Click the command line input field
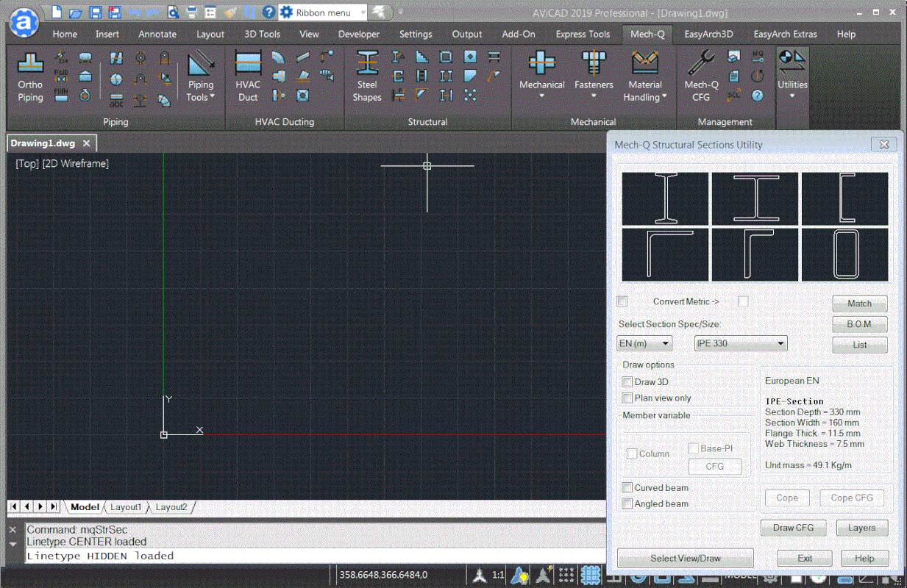907x588 pixels. (315, 556)
